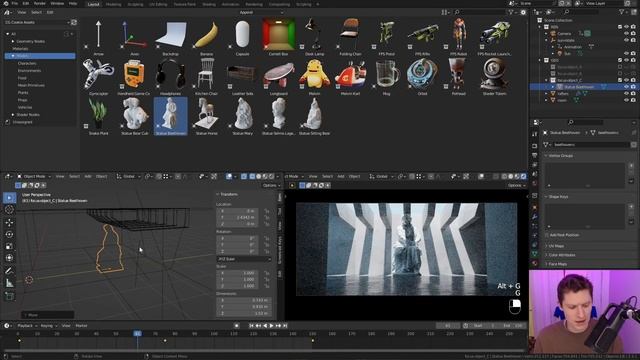Screen dimensions: 640x360
Task: Select the Annotate tool
Action: click(9, 271)
